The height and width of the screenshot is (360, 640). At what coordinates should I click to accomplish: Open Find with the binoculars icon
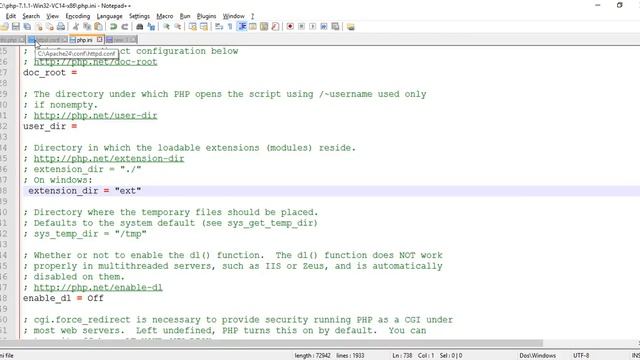(x=140, y=27)
